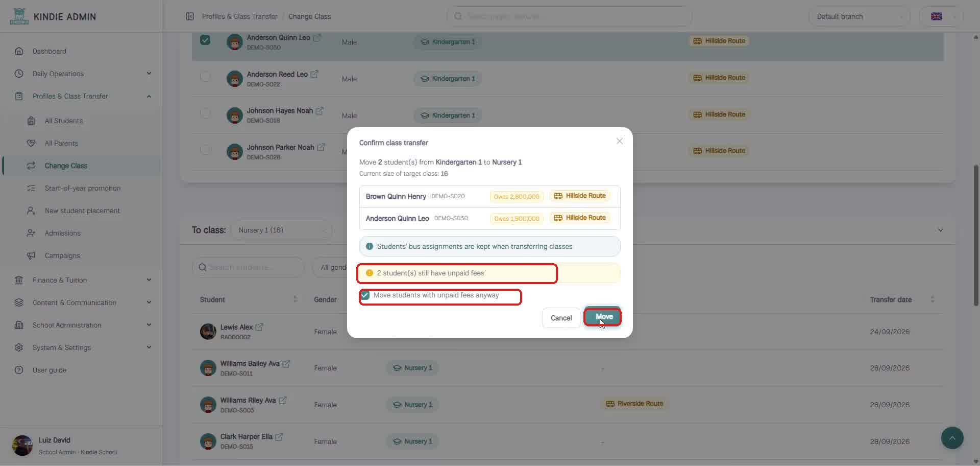Screen dimensions: 980x466
Task: Uncheck Move students with unpaid fees anyway
Action: (x=365, y=295)
